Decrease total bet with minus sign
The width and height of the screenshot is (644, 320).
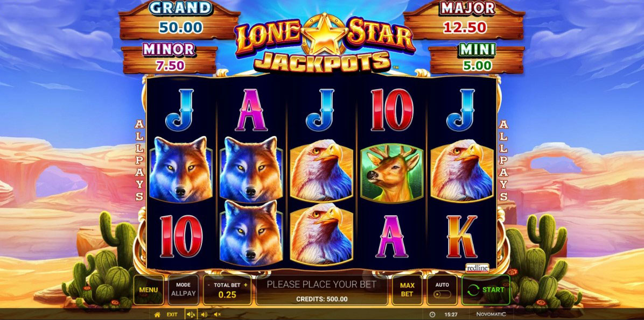tap(208, 285)
